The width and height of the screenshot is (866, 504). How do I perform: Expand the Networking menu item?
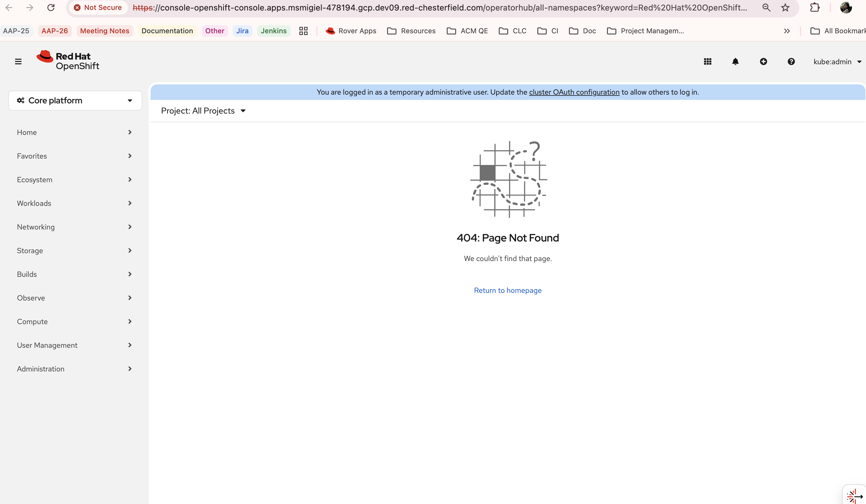tap(74, 227)
